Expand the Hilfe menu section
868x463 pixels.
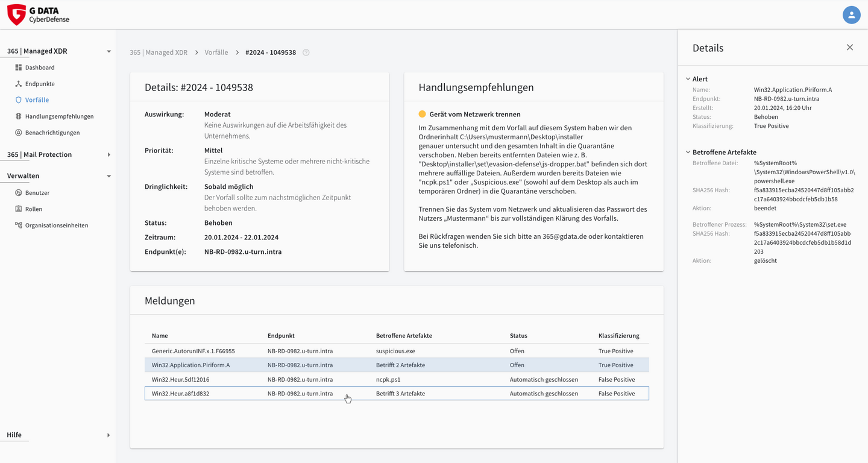[108, 435]
